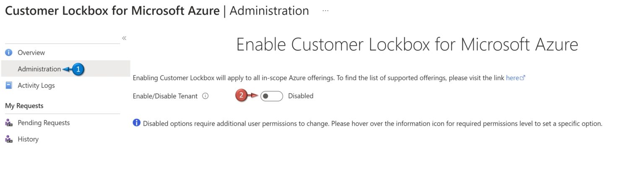Follow the 'here' supported offerings link
644x179 pixels.
512,78
